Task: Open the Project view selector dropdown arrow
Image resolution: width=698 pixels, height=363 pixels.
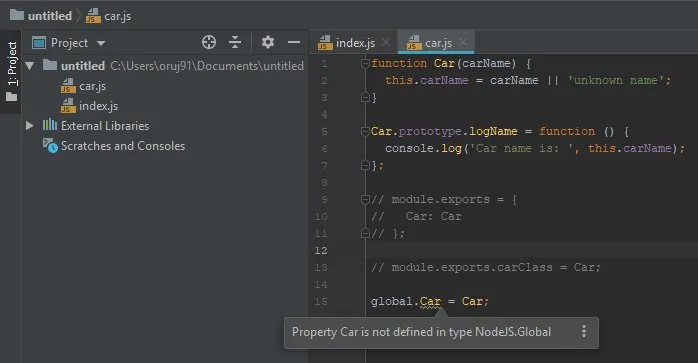Action: pos(101,43)
